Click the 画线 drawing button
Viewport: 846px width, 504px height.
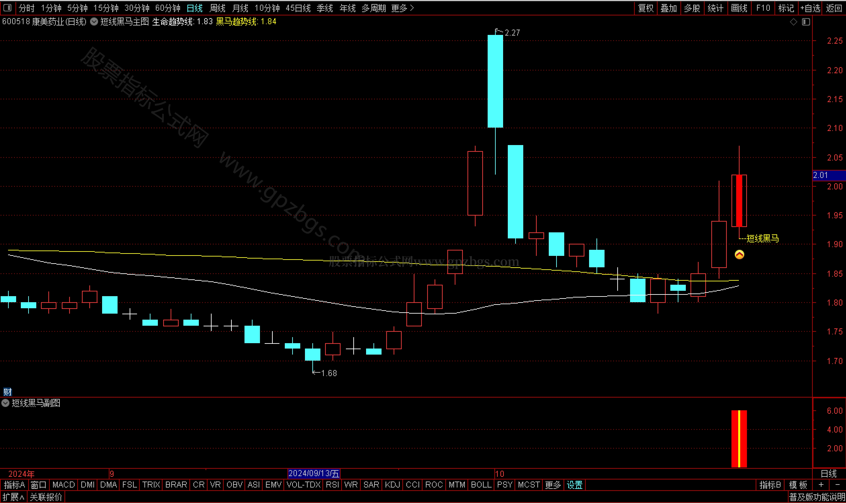click(739, 8)
